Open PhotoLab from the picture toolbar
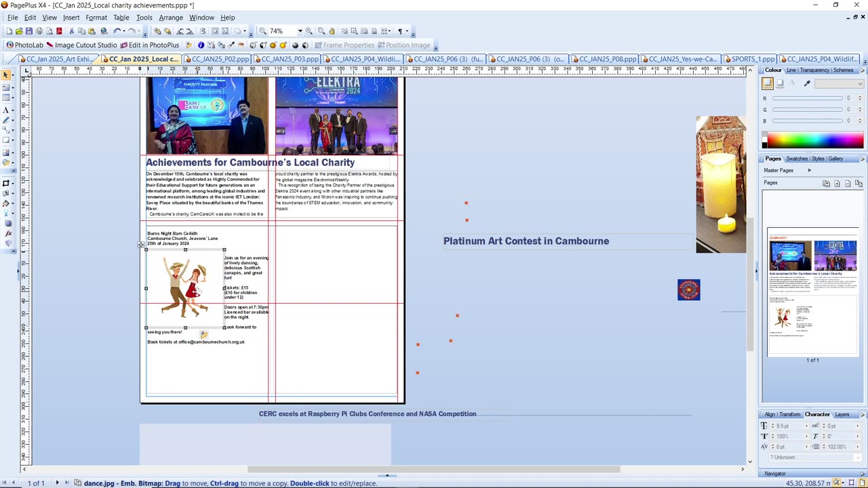Screen dimensions: 868x488 [x=24, y=45]
